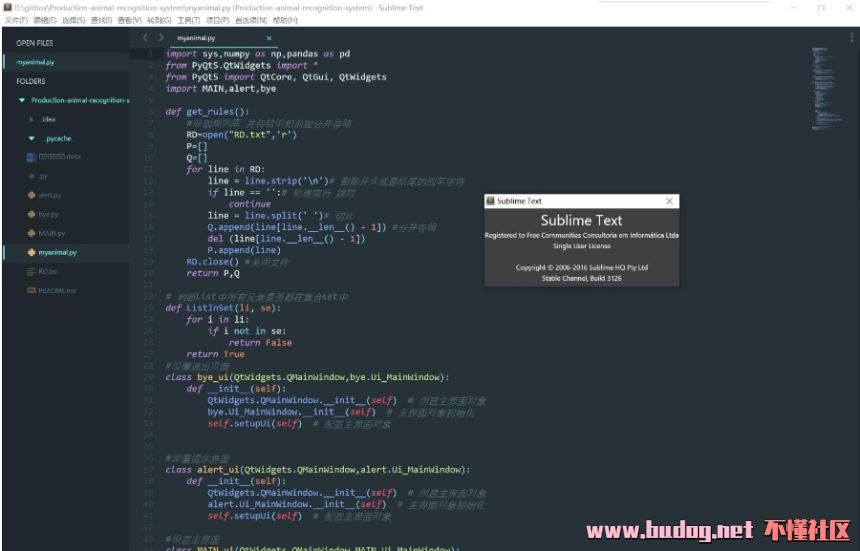The height and width of the screenshot is (551, 860).
Task: Open the tab overflow menu at the editor's top right
Action: [x=851, y=37]
